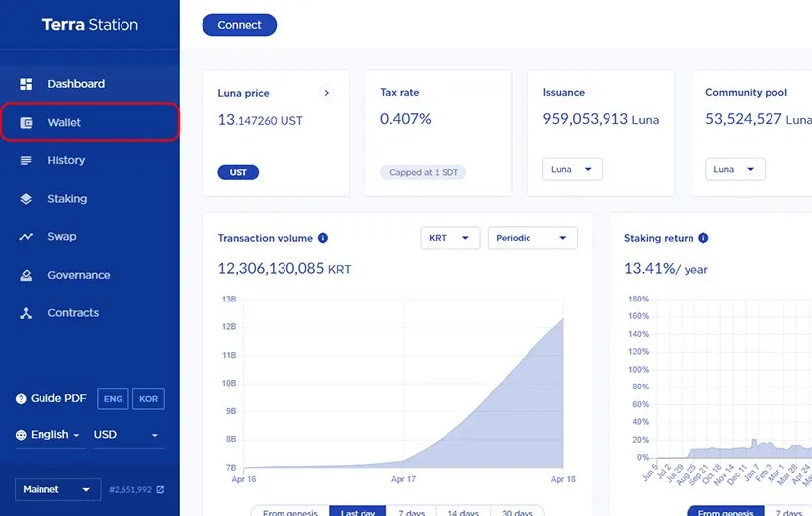This screenshot has height=516, width=812.
Task: Click the Dashboard grid icon in sidebar
Action: coord(27,84)
